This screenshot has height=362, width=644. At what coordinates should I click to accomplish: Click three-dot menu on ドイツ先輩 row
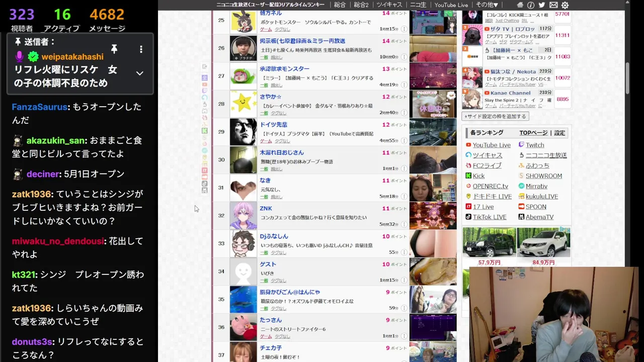point(404,141)
